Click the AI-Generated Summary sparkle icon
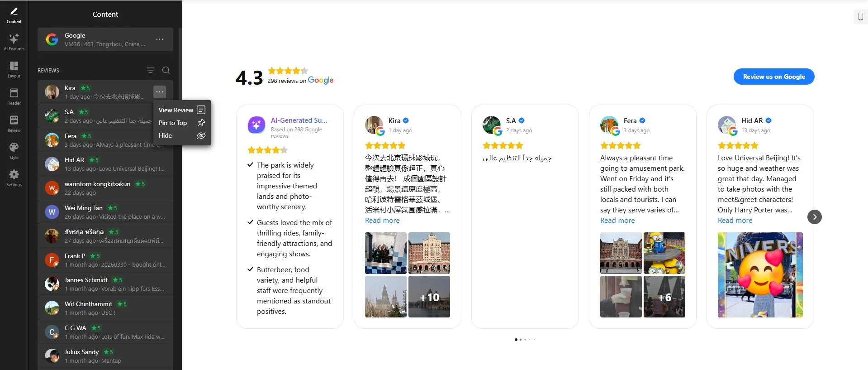Viewport: 868px width, 370px height. 256,125
